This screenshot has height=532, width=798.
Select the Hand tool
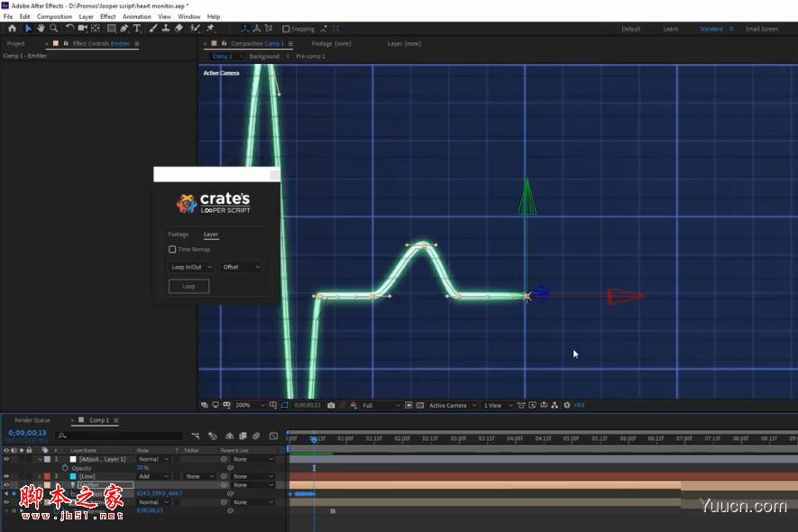click(41, 29)
